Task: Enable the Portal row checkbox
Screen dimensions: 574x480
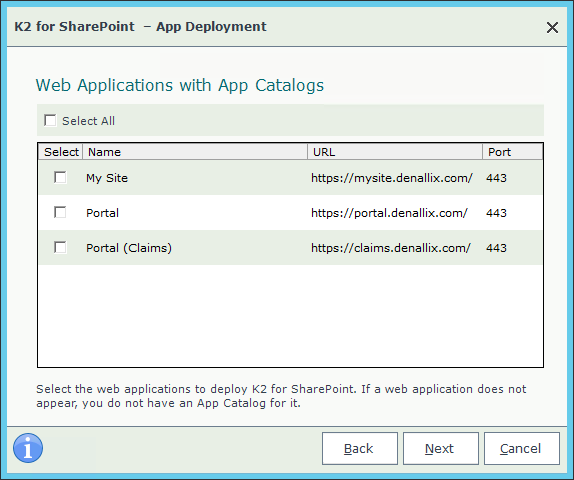Action: tap(60, 212)
